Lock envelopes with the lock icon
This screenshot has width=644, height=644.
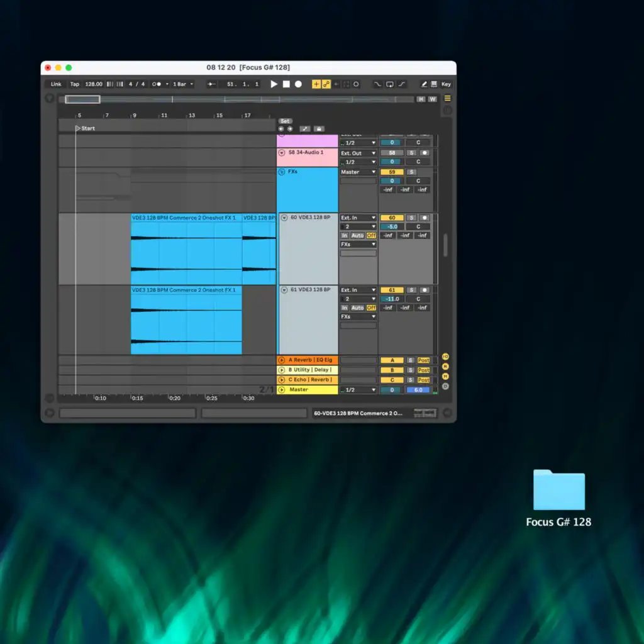319,129
